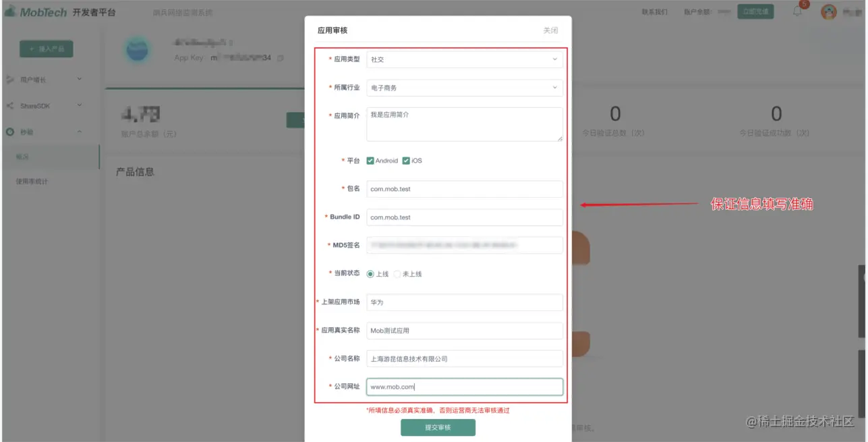Click the 公司网址 input field showing www.mob.com
The width and height of the screenshot is (868, 442).
coord(464,387)
